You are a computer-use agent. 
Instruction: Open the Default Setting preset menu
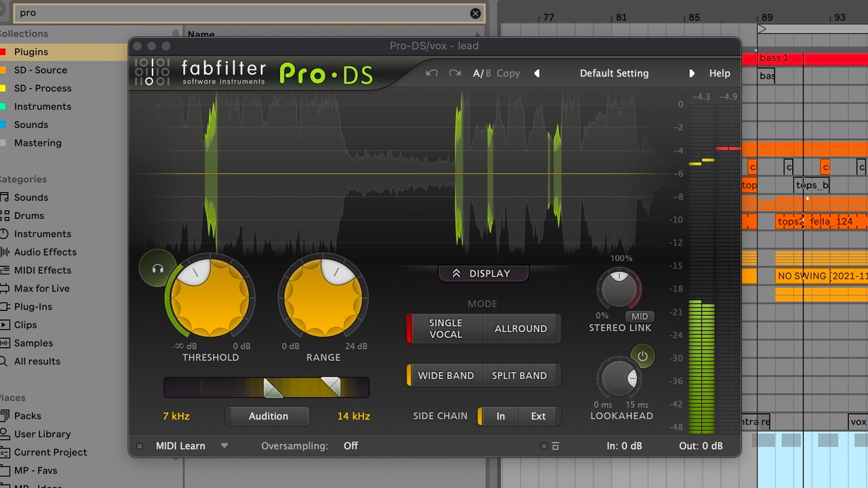click(614, 73)
